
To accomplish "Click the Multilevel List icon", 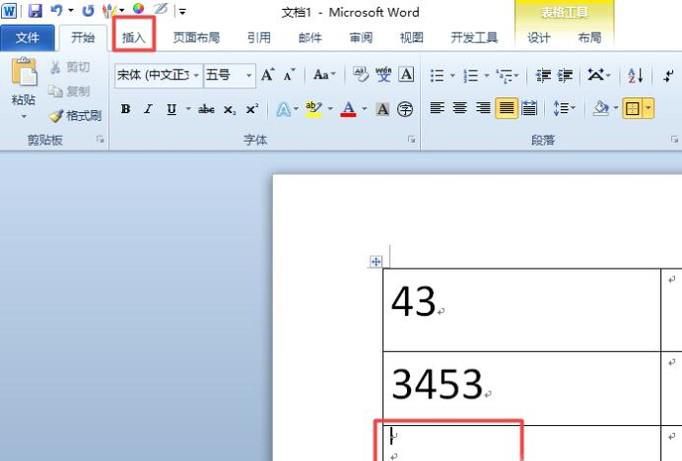I will (505, 75).
